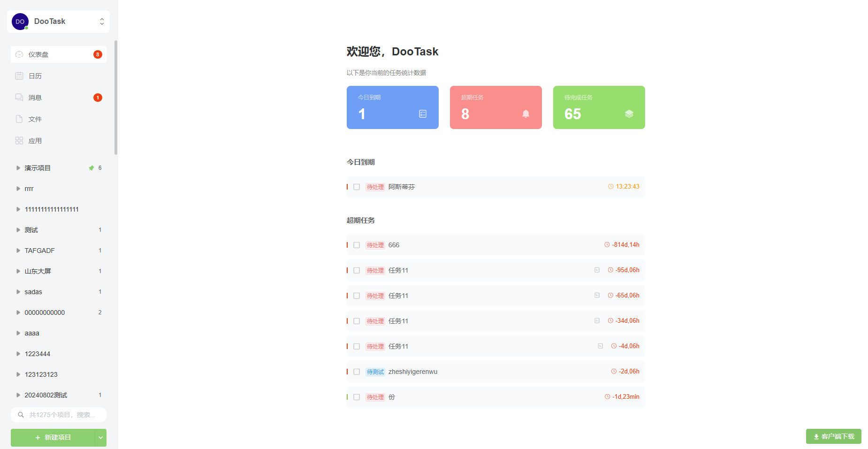Check the zheshiyigerenwu task checkbox
The width and height of the screenshot is (868, 449).
357,372
